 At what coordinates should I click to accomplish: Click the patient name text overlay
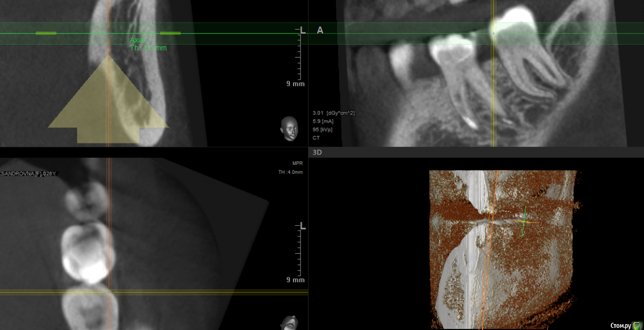[x=28, y=174]
